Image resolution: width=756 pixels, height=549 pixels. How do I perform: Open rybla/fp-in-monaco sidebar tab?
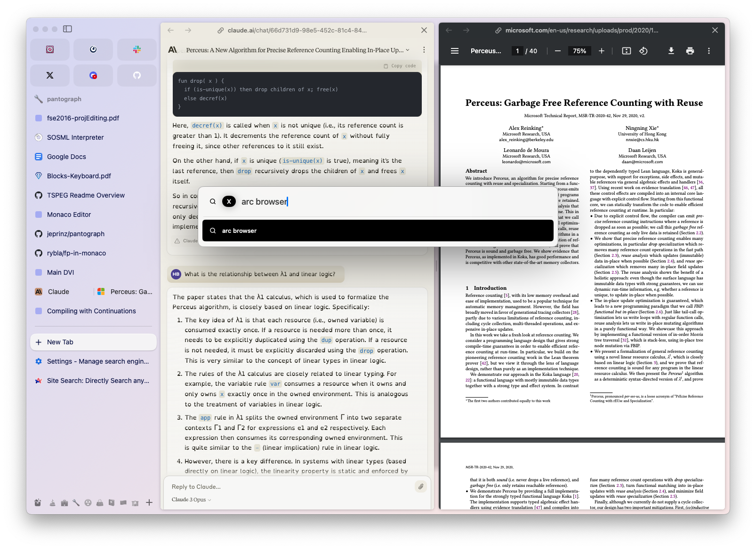(x=93, y=253)
